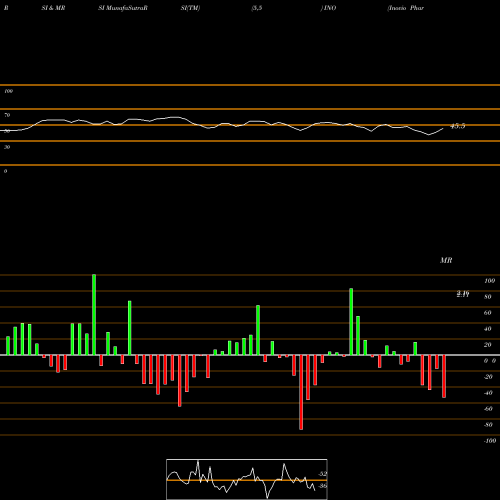Click the 'MR' panel title

(446, 260)
